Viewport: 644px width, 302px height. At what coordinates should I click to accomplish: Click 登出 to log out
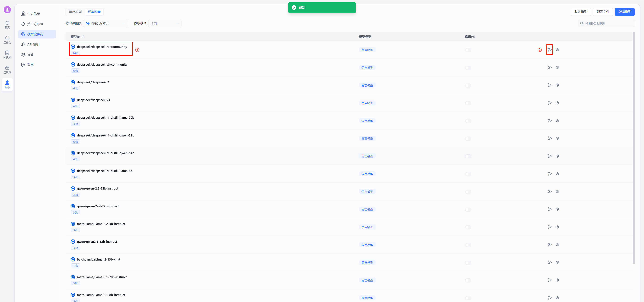pyautogui.click(x=31, y=65)
